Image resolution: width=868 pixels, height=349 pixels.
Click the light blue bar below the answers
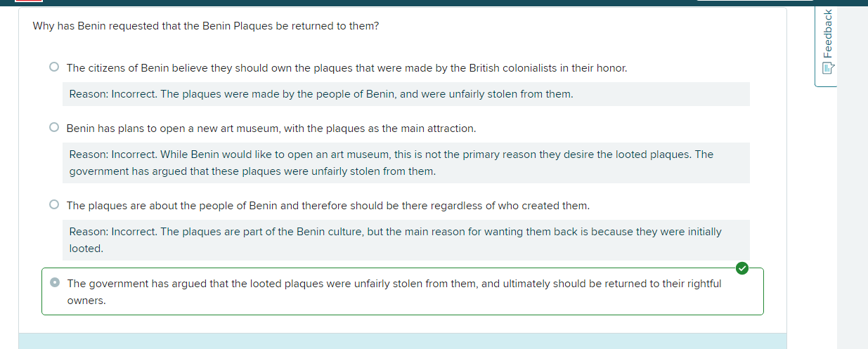(x=402, y=341)
